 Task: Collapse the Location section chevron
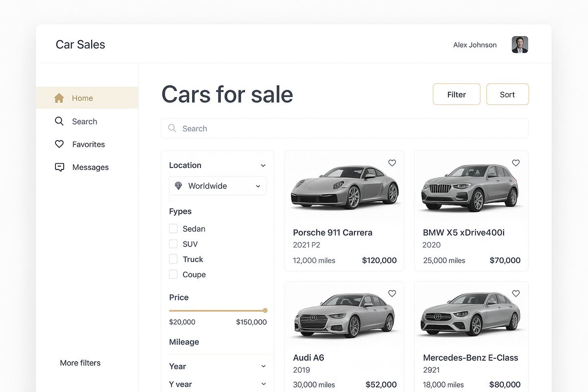[x=263, y=166]
